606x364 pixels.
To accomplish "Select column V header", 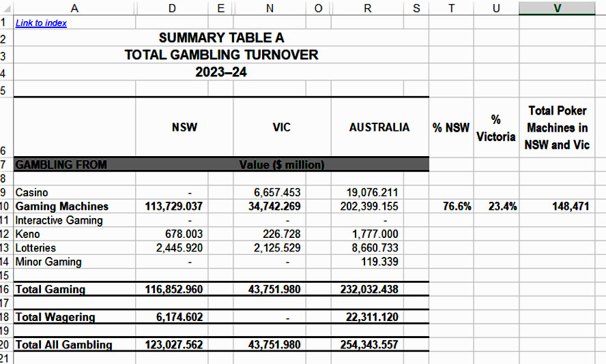I will pos(557,7).
